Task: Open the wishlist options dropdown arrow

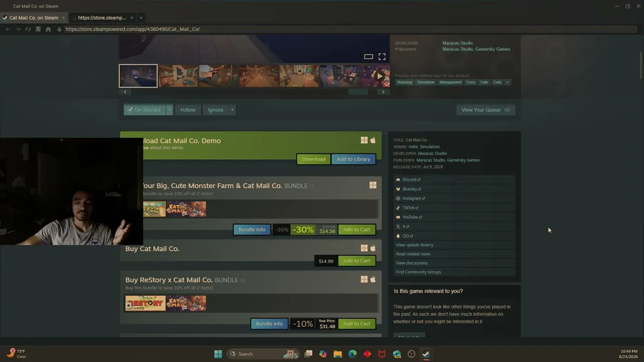Action: (170, 110)
